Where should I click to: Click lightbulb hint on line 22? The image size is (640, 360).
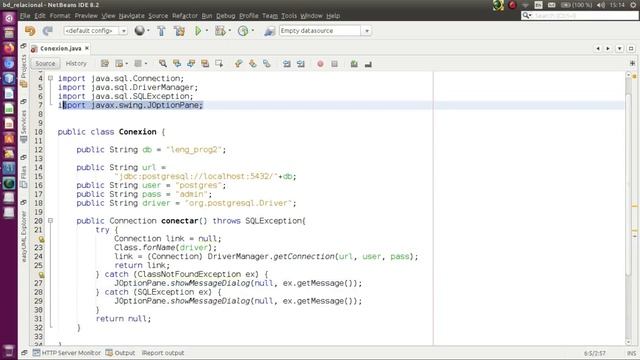[x=41, y=239]
